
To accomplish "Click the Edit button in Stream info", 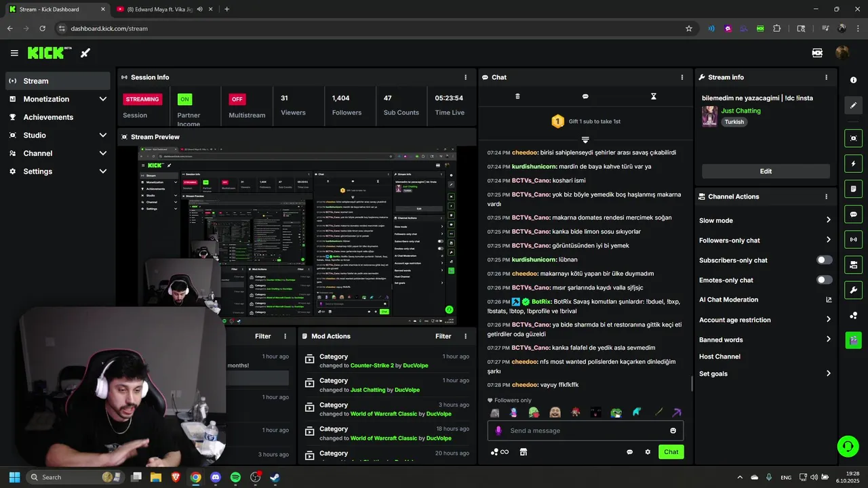I will [x=766, y=171].
